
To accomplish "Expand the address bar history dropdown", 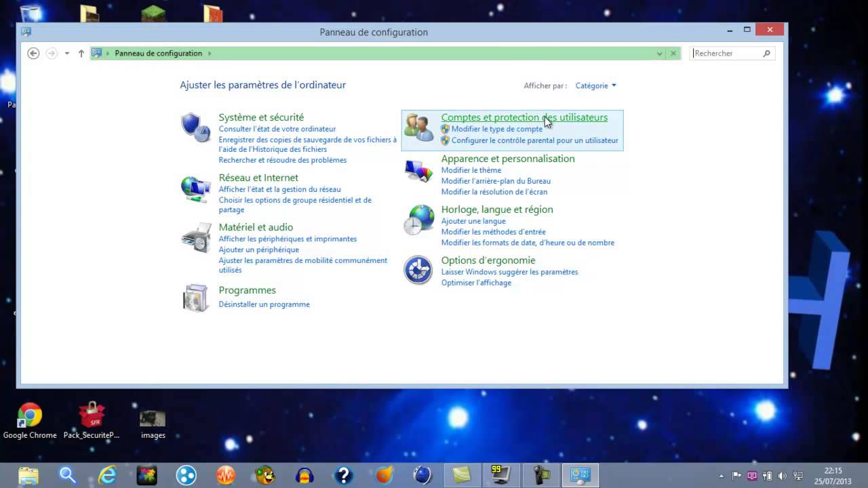I will (659, 53).
